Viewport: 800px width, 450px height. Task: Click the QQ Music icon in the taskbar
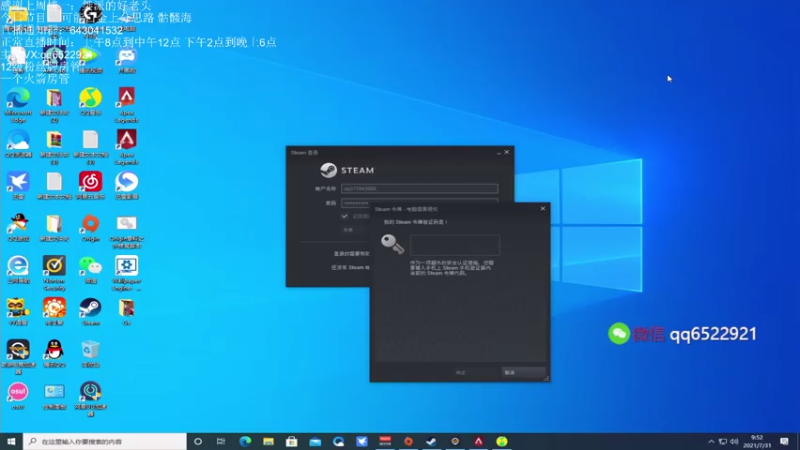click(502, 441)
